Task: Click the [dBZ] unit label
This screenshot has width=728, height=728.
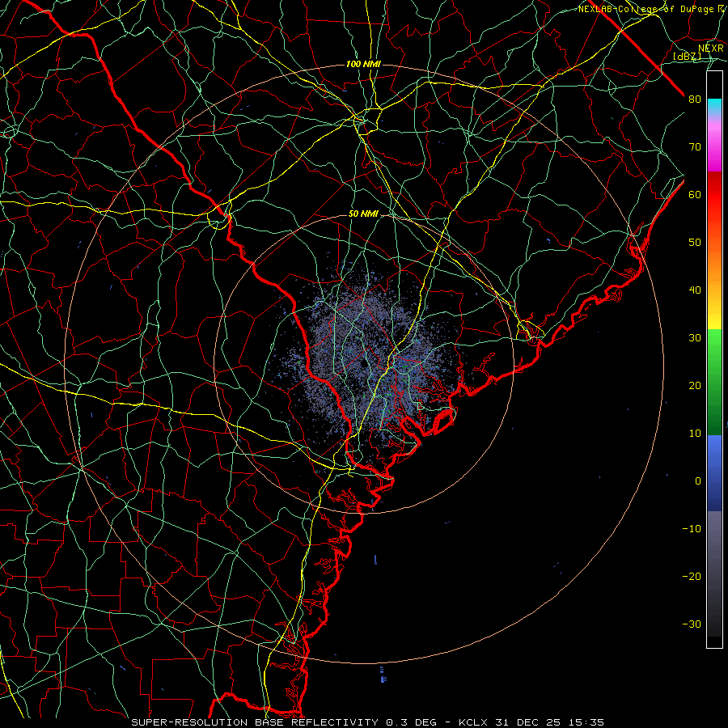Action: coord(687,56)
